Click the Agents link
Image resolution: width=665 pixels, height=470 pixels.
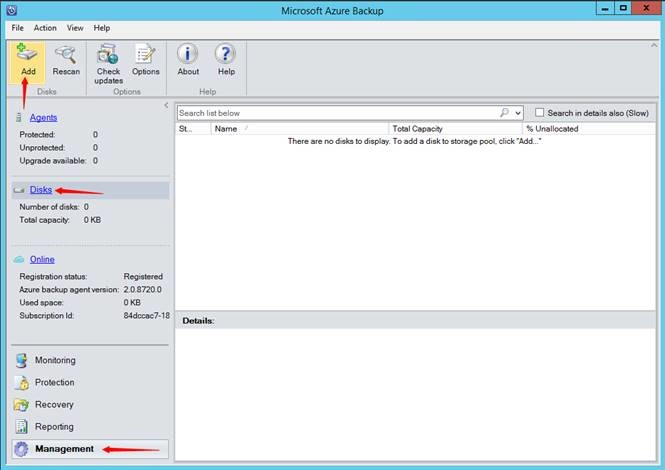coord(43,118)
